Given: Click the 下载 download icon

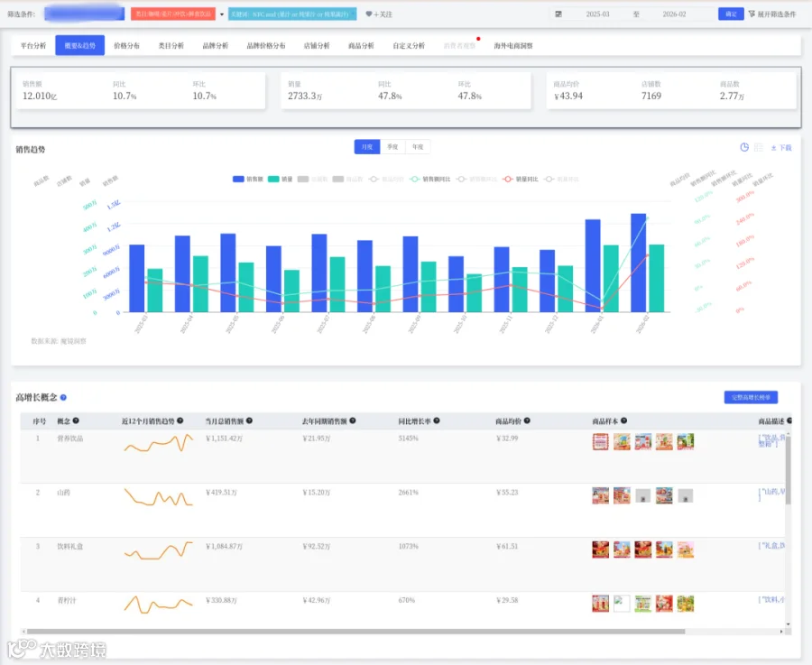Looking at the screenshot, I should (774, 148).
